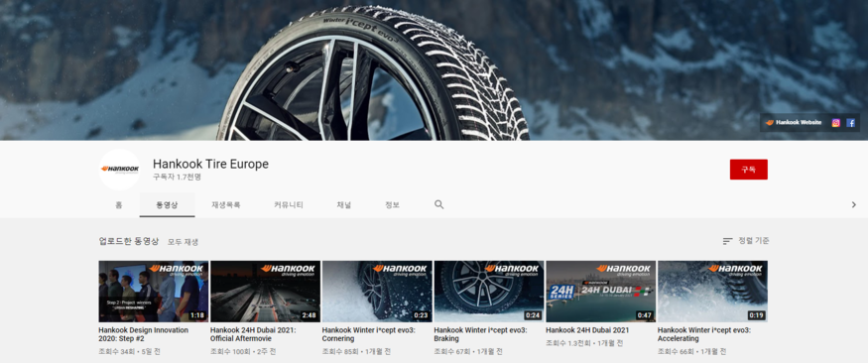Click title Hankook Winter i*cept evo3: Braking
The height and width of the screenshot is (363, 868).
[x=480, y=334]
